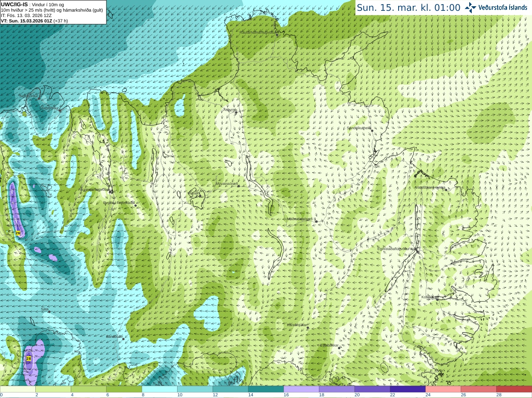Select the Eyjabakkar station label
Image resolution: width=532 pixels, height=398 pixels.
330,345
